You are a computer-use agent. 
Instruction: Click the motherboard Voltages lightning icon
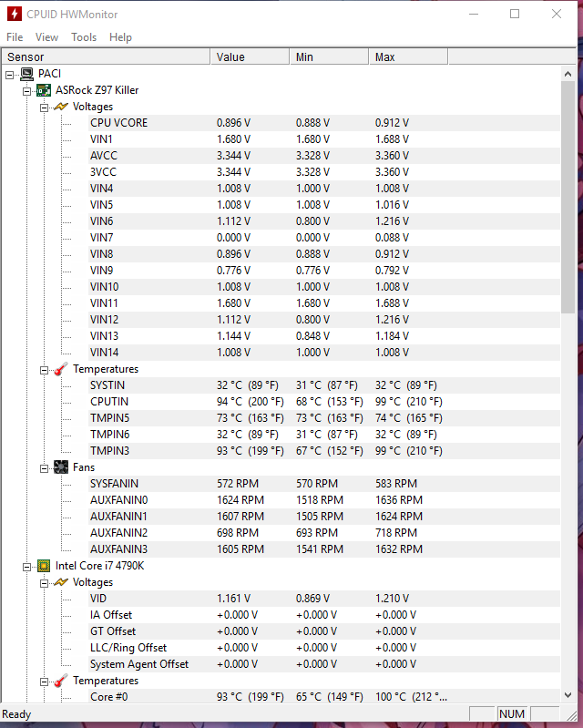pos(61,107)
